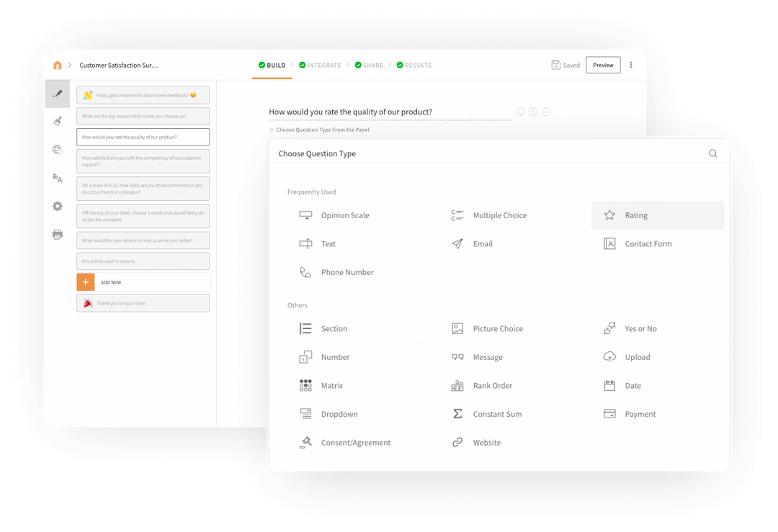Click the Preview button
Screen dimensions: 778x532
pos(603,65)
